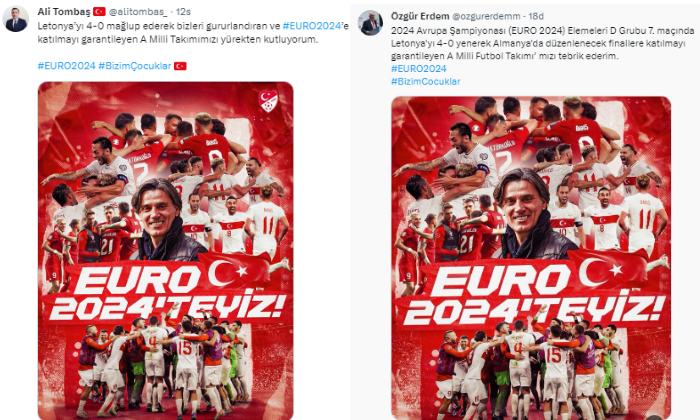Click #BizimCocuklar hashtag in Özgür's tweet

(425, 82)
